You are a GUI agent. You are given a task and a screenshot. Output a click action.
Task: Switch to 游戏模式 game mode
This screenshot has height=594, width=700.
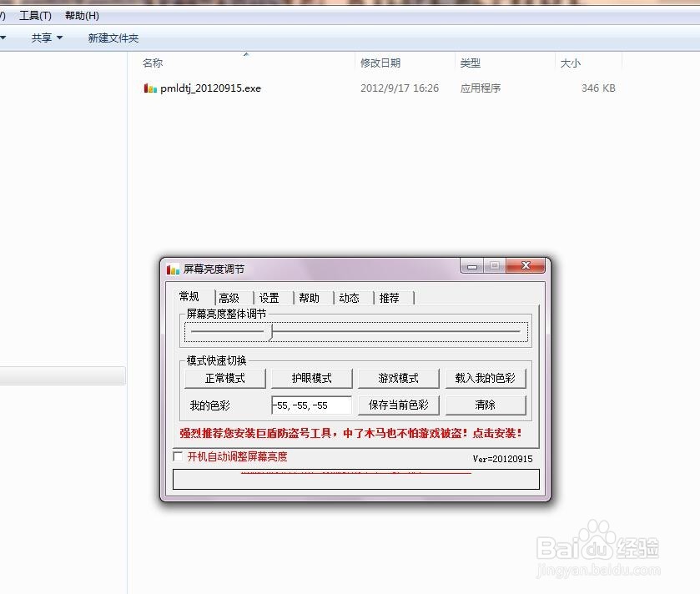(x=398, y=378)
